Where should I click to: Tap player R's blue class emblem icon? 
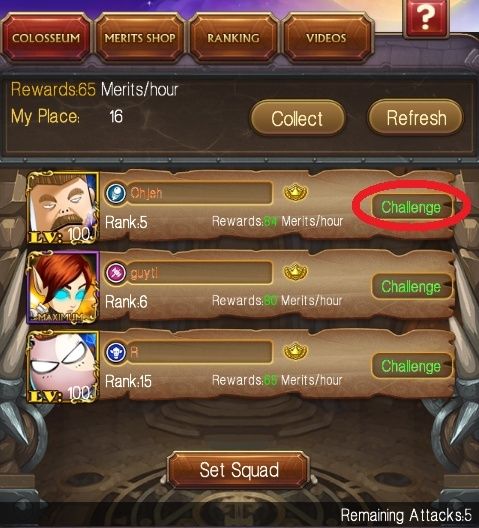click(x=115, y=352)
